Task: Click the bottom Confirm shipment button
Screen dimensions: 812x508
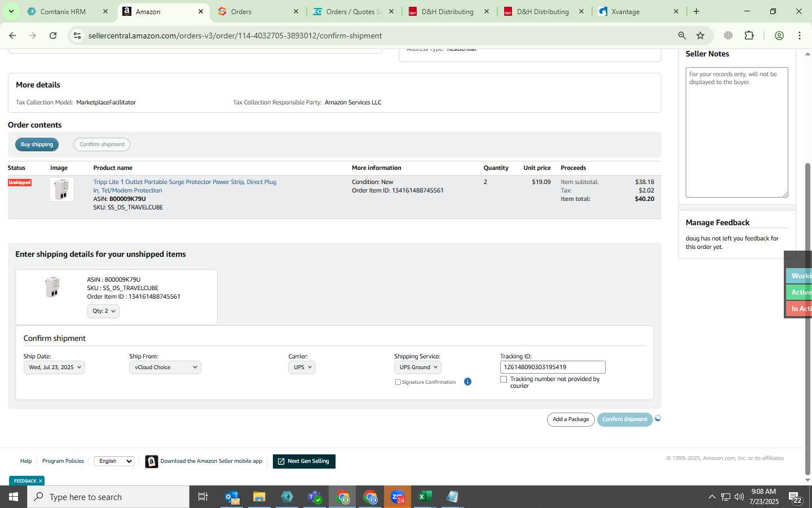Action: [x=625, y=419]
